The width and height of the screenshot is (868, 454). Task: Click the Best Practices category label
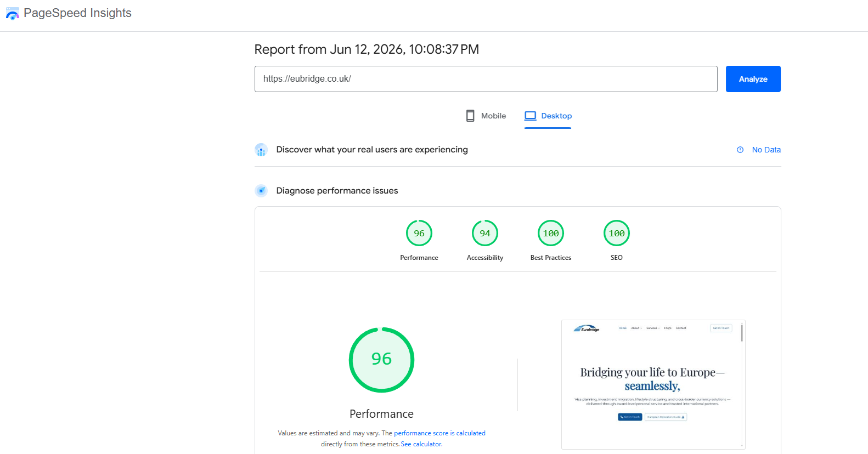(551, 258)
